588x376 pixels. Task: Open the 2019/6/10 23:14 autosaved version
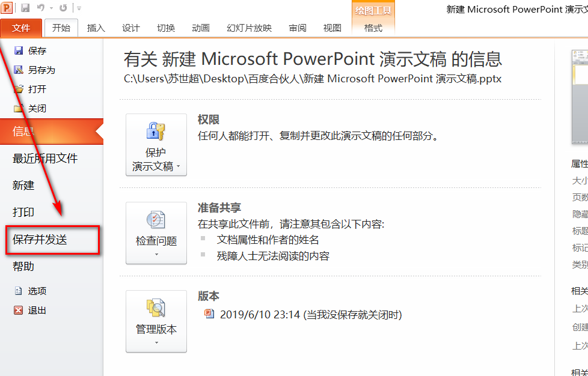(311, 314)
